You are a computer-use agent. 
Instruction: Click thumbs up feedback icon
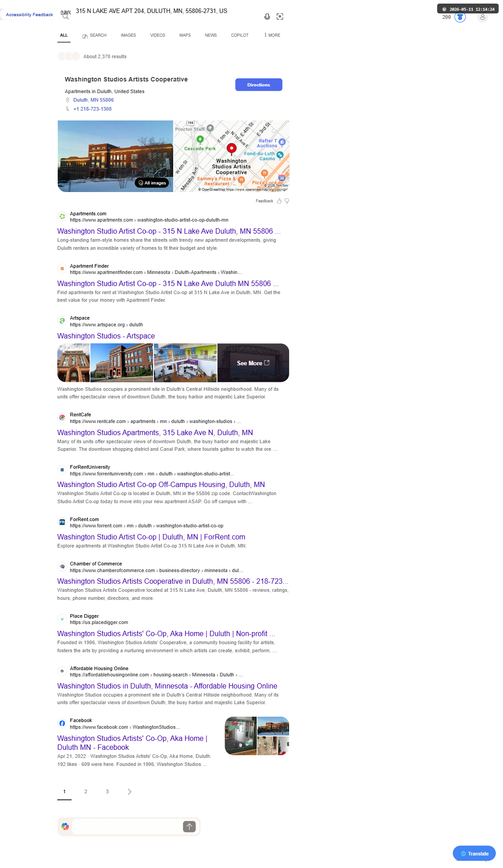pyautogui.click(x=279, y=201)
